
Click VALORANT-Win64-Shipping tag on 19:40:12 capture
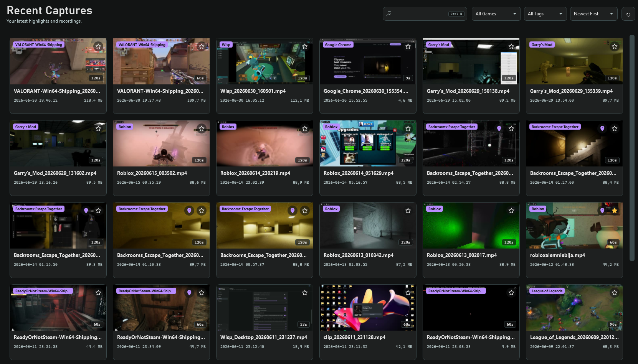39,45
